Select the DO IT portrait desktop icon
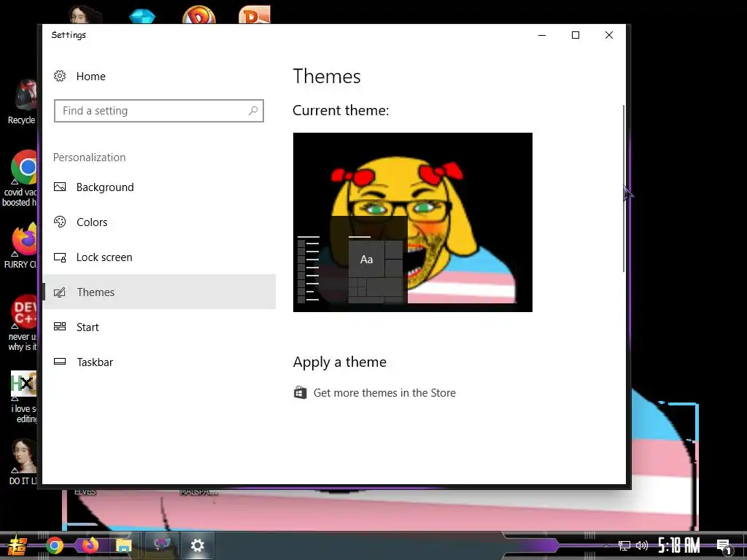Screen dimensions: 747x560 click(x=23, y=462)
